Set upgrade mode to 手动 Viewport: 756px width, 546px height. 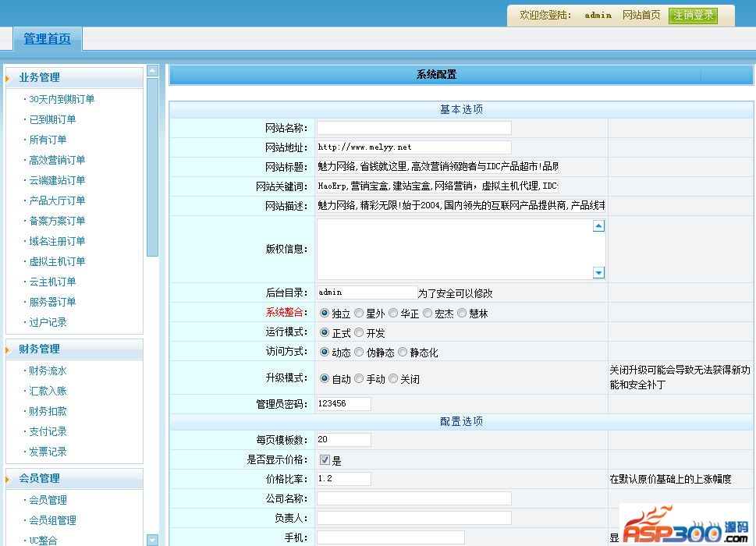[359, 378]
